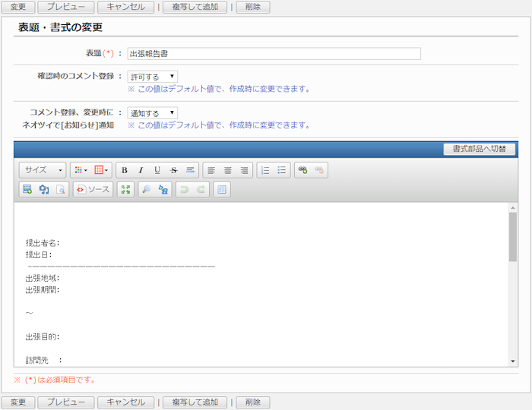Open the font size dropdown
This screenshot has width=532, height=410.
pos(43,170)
